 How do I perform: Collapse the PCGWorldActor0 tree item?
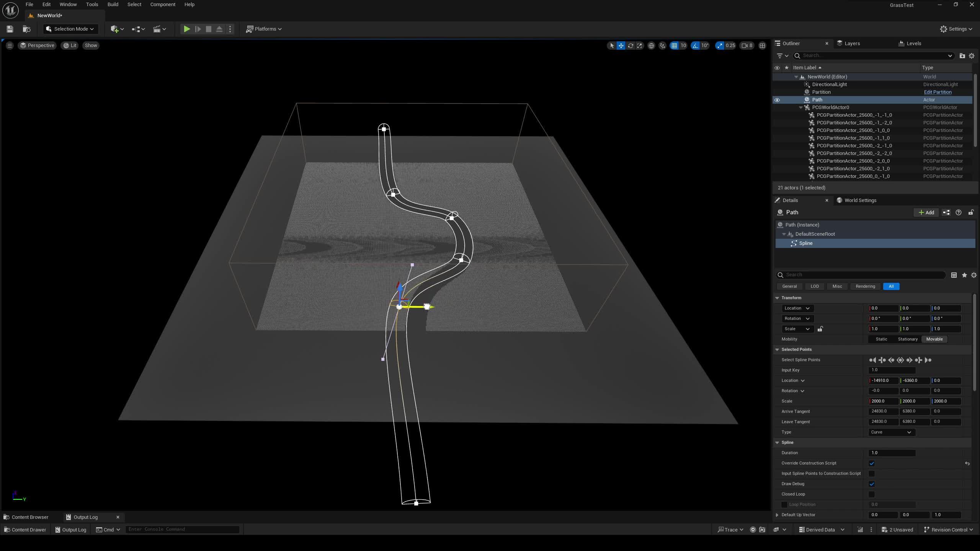point(800,108)
